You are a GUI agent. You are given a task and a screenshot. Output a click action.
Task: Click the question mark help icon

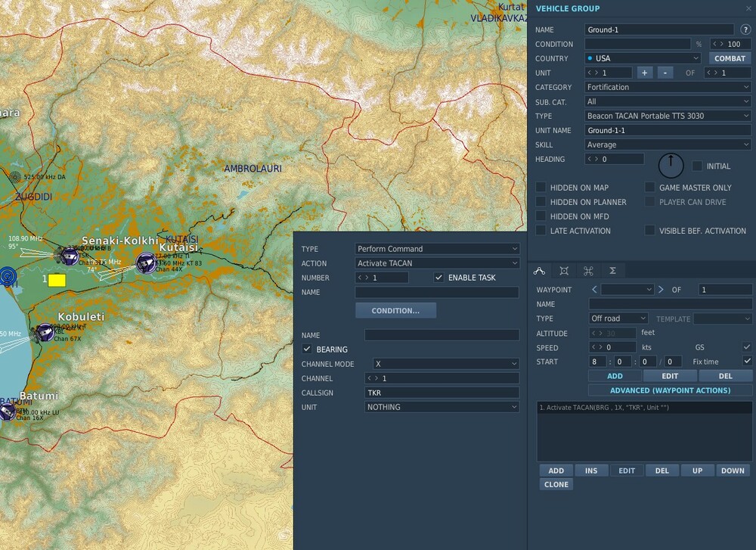click(745, 30)
